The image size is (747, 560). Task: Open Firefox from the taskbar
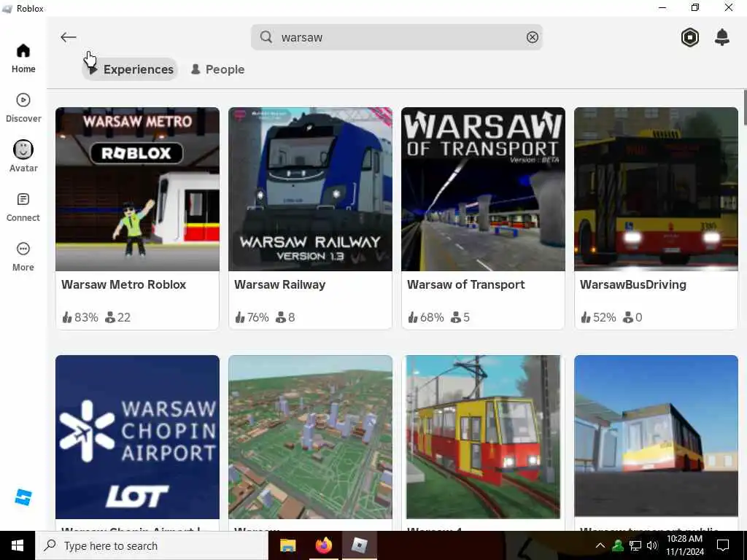coord(323,545)
